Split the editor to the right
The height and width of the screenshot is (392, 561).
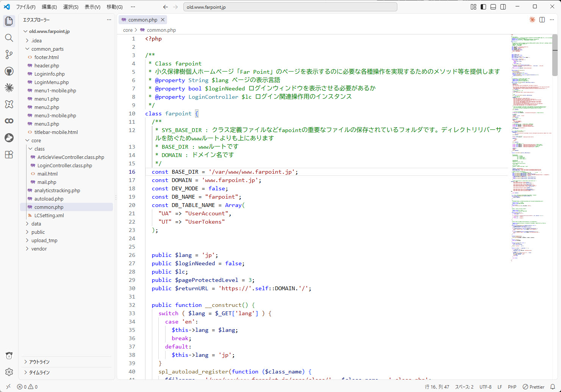coord(542,20)
